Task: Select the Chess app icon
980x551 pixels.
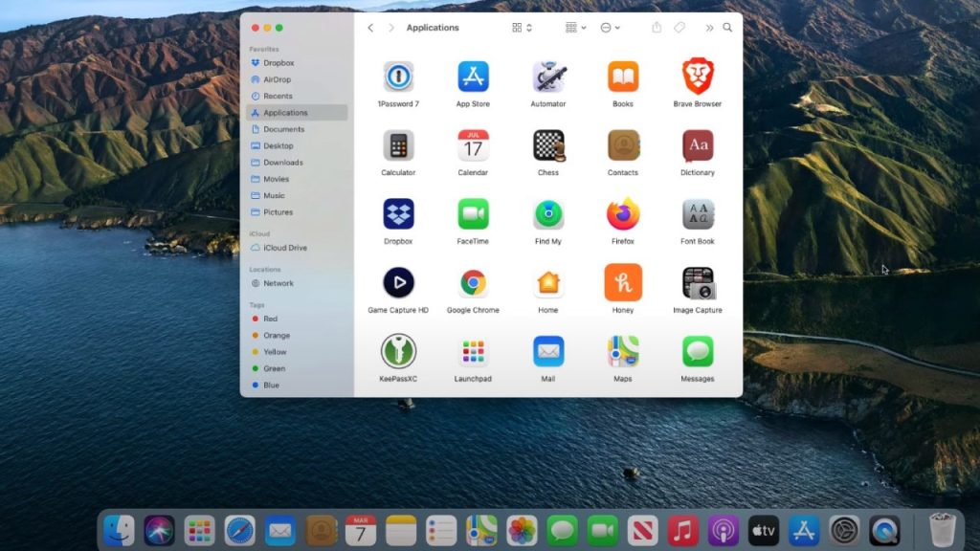Action: pos(548,145)
